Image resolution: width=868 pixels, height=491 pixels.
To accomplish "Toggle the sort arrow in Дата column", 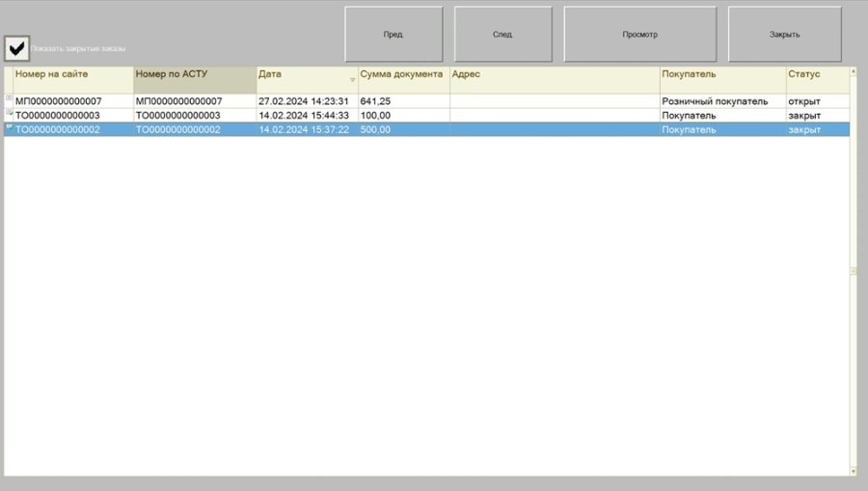I will pos(352,80).
